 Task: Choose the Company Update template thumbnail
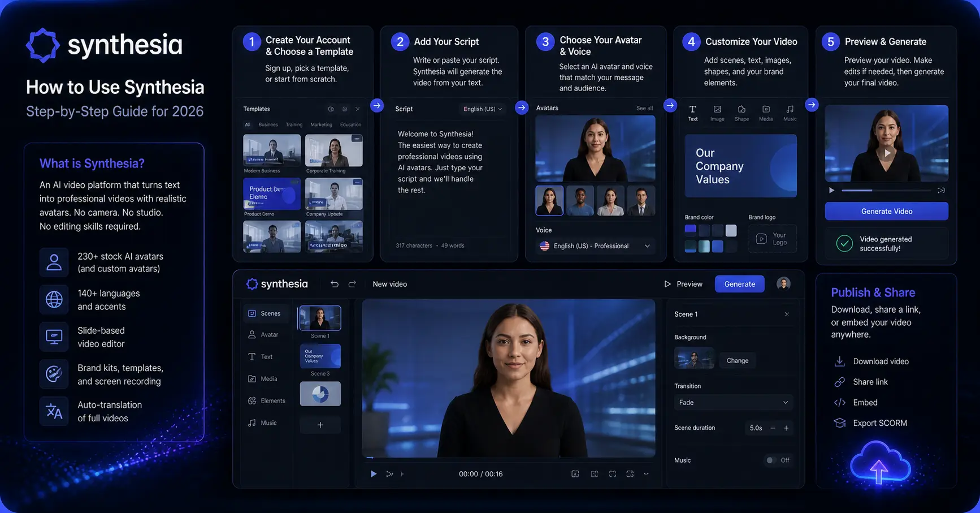coord(334,194)
